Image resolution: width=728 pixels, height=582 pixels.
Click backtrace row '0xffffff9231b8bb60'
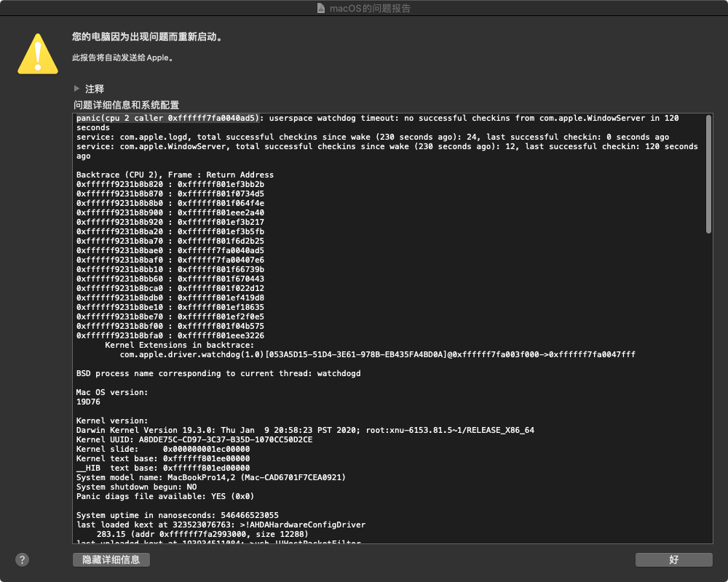170,279
